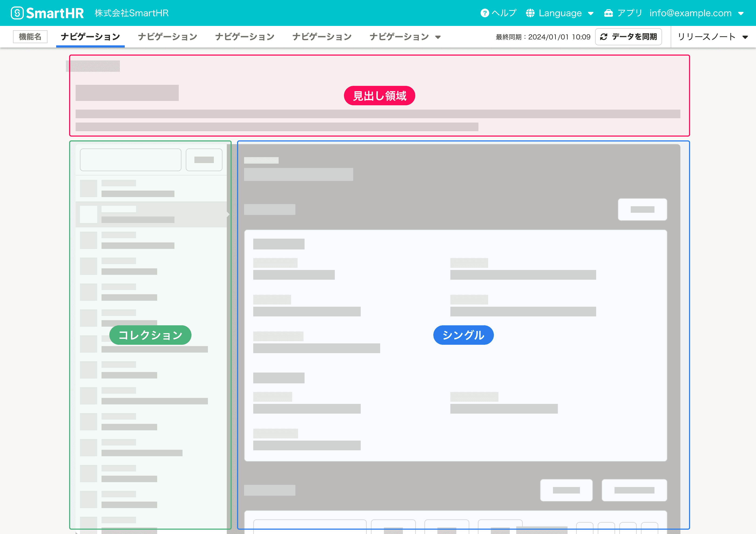The width and height of the screenshot is (756, 534).
Task: Open the Language dropdown
Action: pyautogui.click(x=591, y=13)
